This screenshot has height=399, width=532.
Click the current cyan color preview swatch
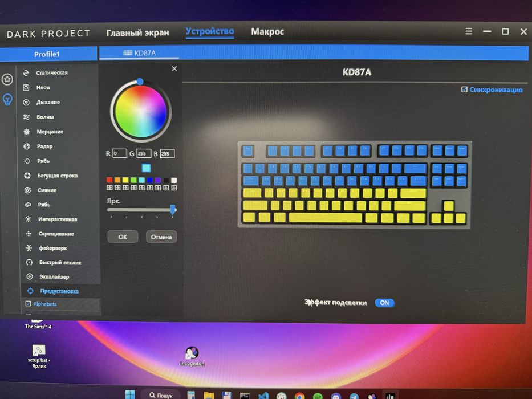146,168
